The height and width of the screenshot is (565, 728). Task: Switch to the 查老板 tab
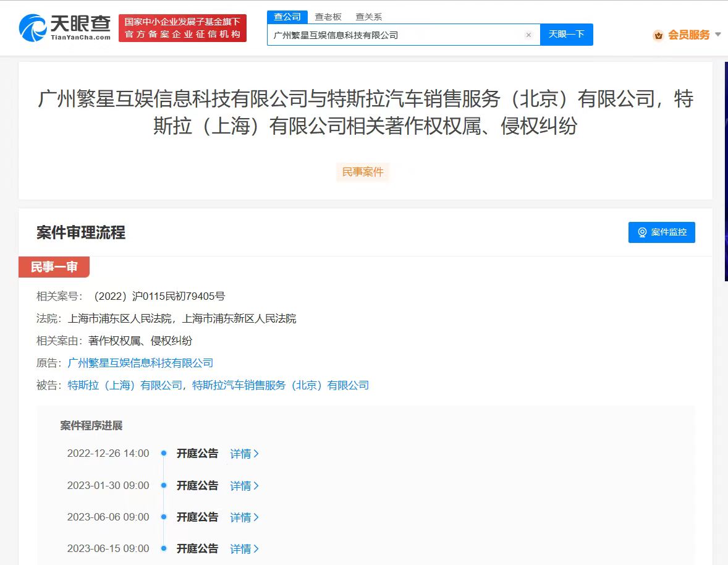pos(328,17)
